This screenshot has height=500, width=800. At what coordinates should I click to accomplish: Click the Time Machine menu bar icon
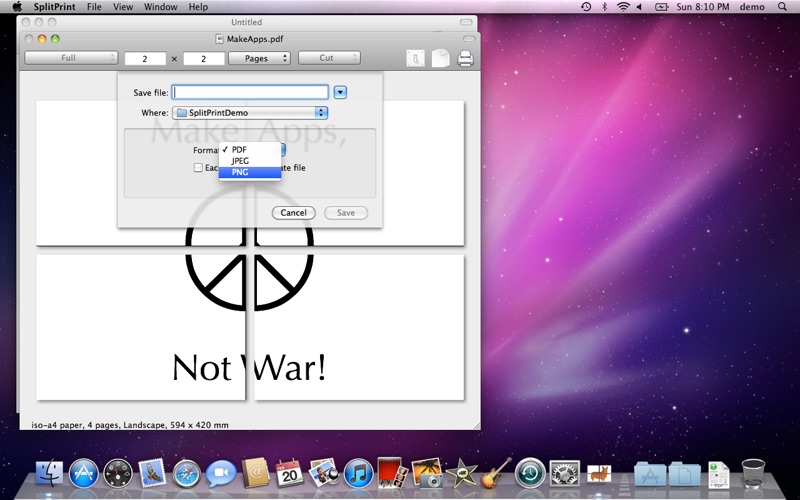tap(586, 7)
